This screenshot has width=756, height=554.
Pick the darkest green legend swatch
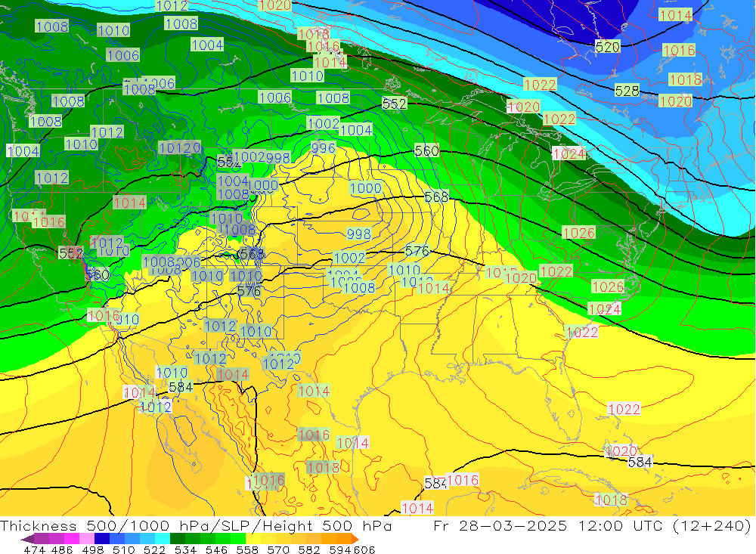tap(178, 539)
